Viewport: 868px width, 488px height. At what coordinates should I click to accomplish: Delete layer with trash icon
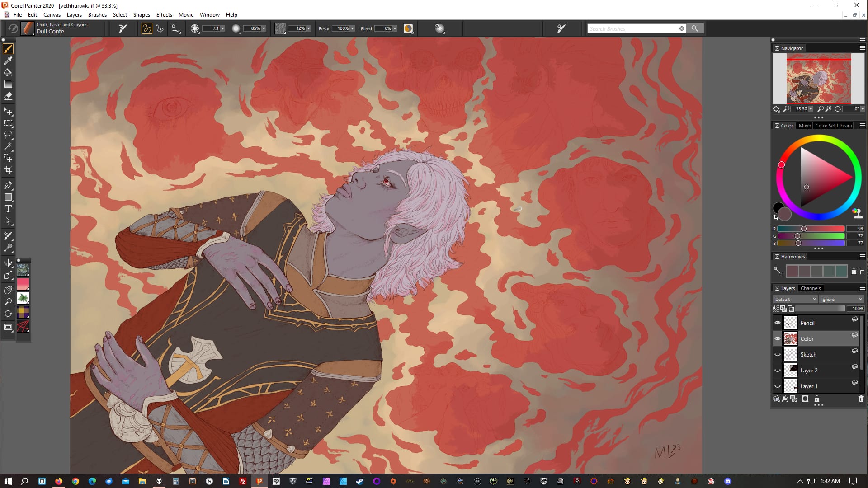[x=861, y=399]
